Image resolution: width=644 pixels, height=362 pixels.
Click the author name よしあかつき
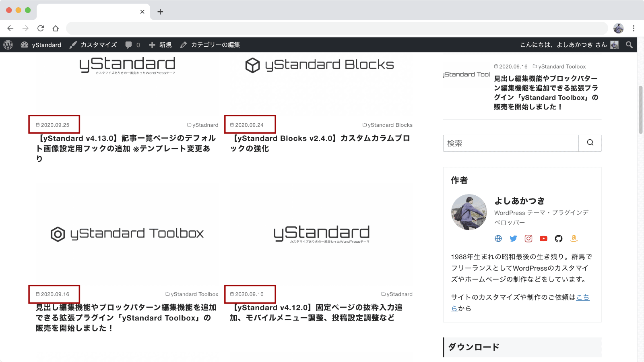pos(520,201)
